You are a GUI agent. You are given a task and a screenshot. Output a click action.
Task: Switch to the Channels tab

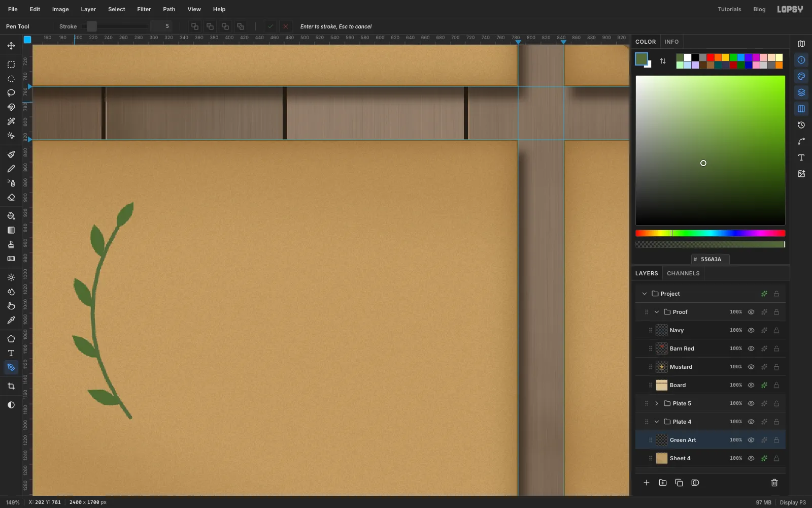[683, 273]
